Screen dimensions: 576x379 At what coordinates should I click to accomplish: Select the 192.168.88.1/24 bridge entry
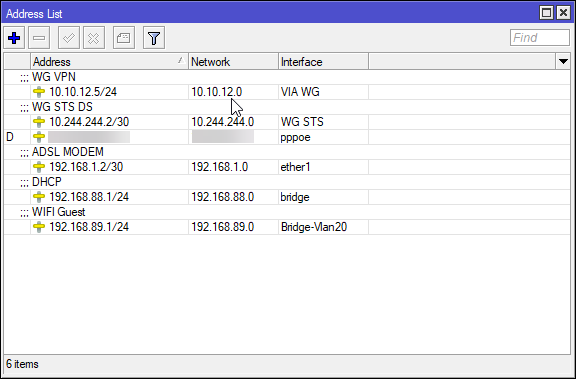pyautogui.click(x=287, y=197)
